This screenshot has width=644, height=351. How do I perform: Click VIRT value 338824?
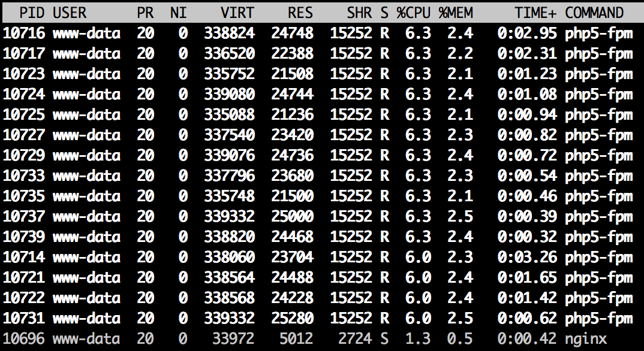tap(229, 33)
